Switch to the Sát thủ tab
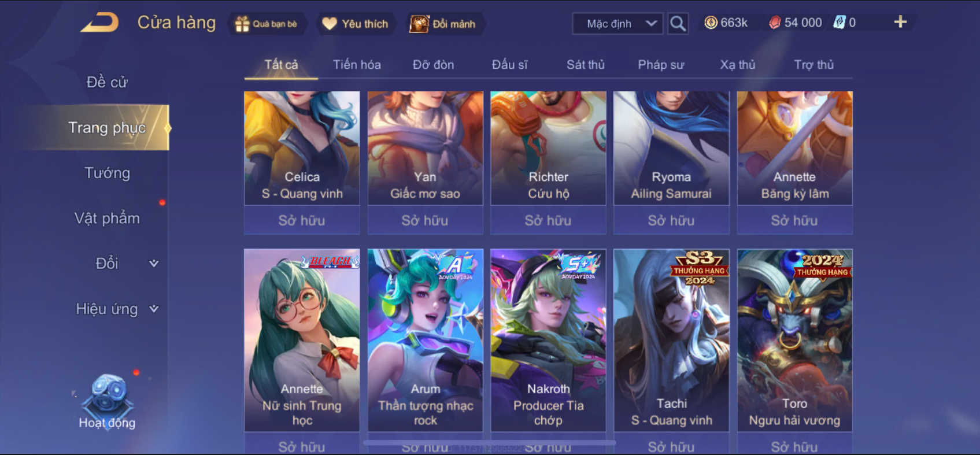The image size is (980, 455). [x=585, y=65]
